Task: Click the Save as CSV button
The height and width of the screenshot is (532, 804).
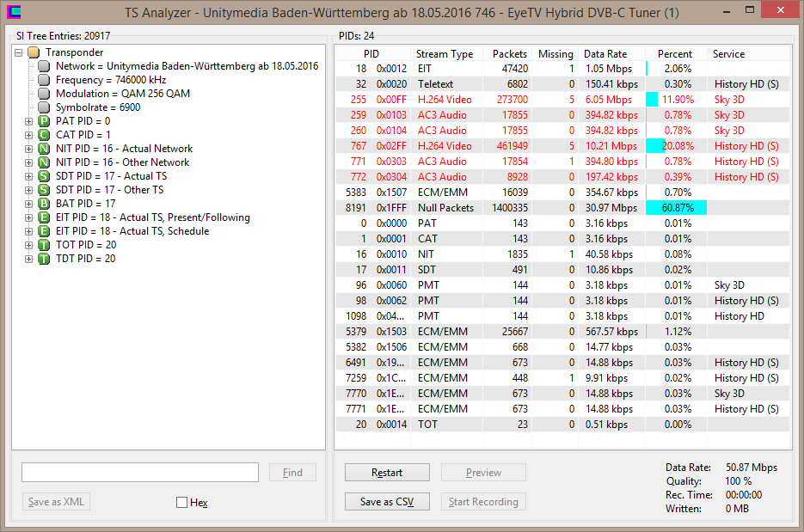Action: 387,502
